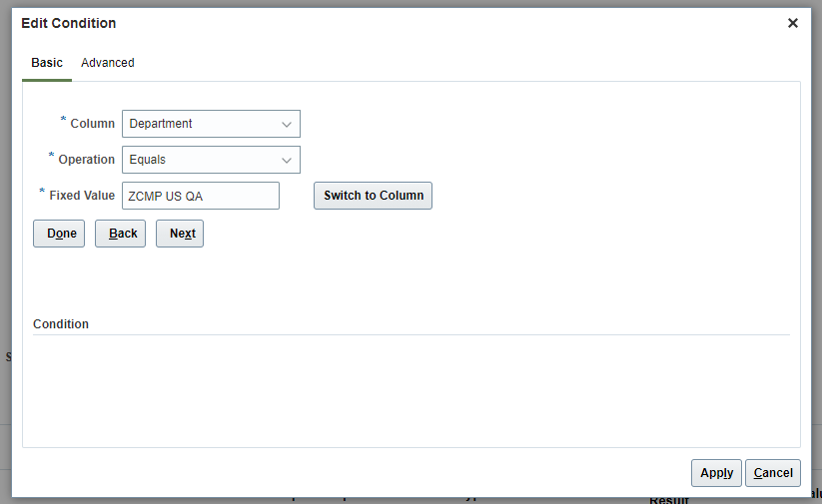822x504 pixels.
Task: Click into the Fixed Value text field
Action: click(x=200, y=196)
